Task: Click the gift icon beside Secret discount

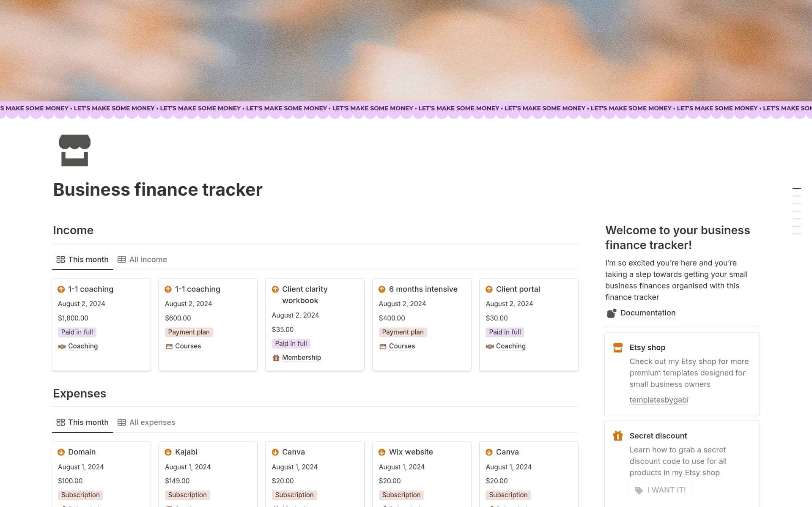Action: 617,435
